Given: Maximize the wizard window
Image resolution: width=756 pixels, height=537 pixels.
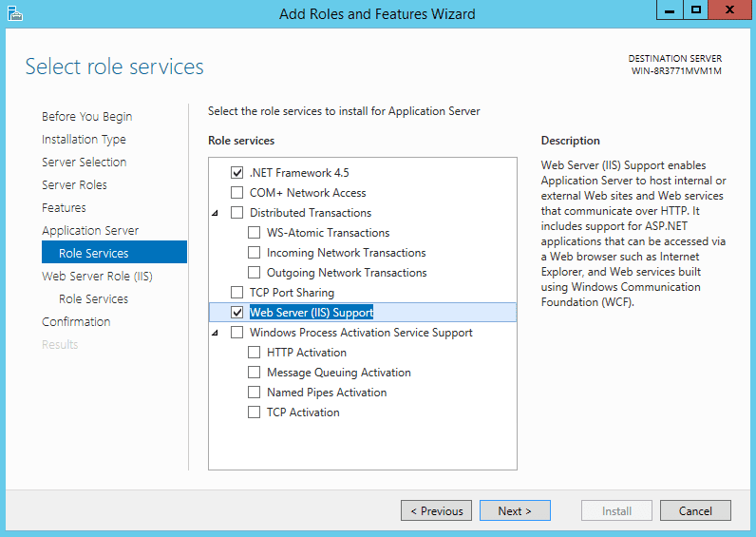Looking at the screenshot, I should coord(696,10).
